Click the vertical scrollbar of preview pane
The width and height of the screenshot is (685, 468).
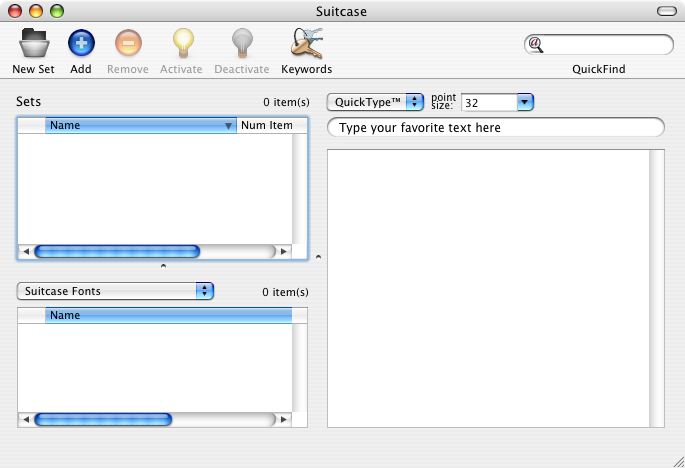[657, 288]
